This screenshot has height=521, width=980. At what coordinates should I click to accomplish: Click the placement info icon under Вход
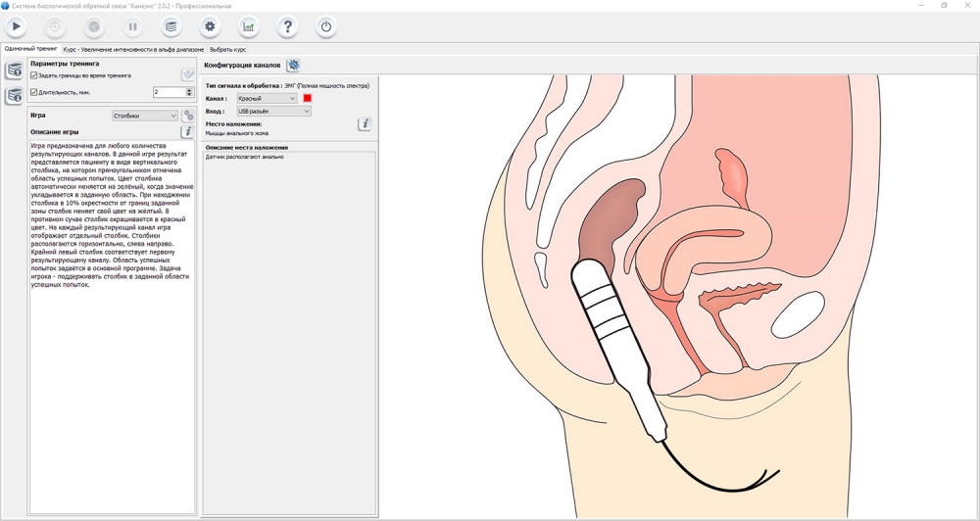click(x=365, y=124)
